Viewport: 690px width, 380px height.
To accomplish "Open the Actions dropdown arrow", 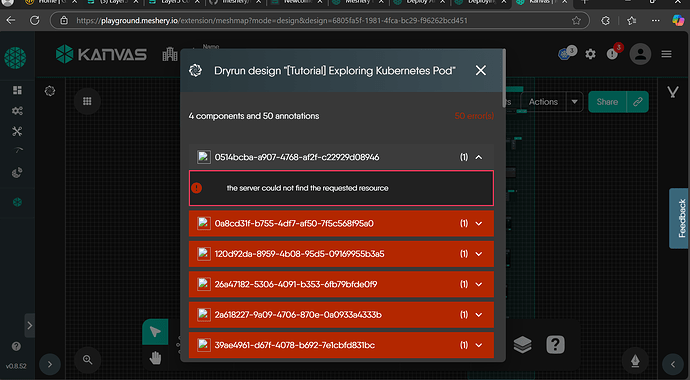I will click(x=574, y=102).
